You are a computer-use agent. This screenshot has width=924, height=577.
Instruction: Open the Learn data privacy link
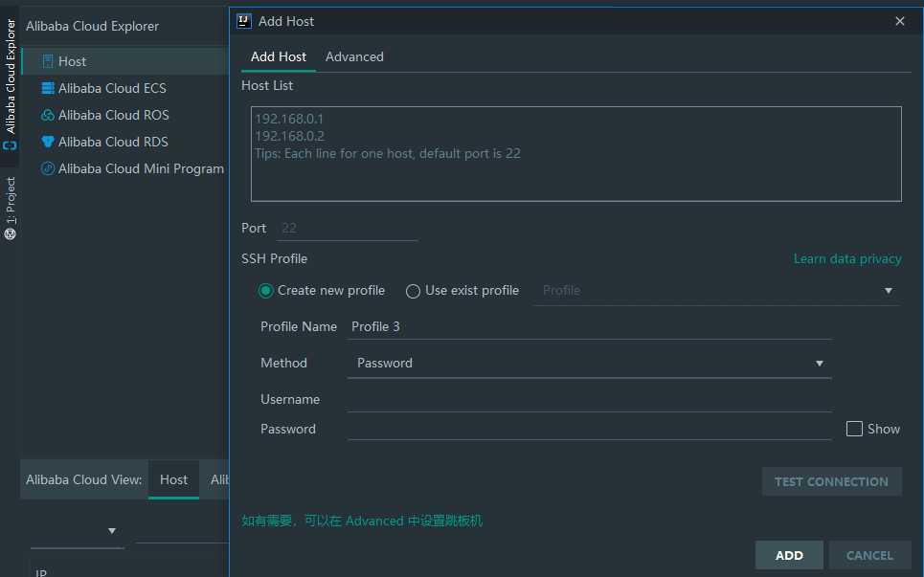[x=847, y=259]
